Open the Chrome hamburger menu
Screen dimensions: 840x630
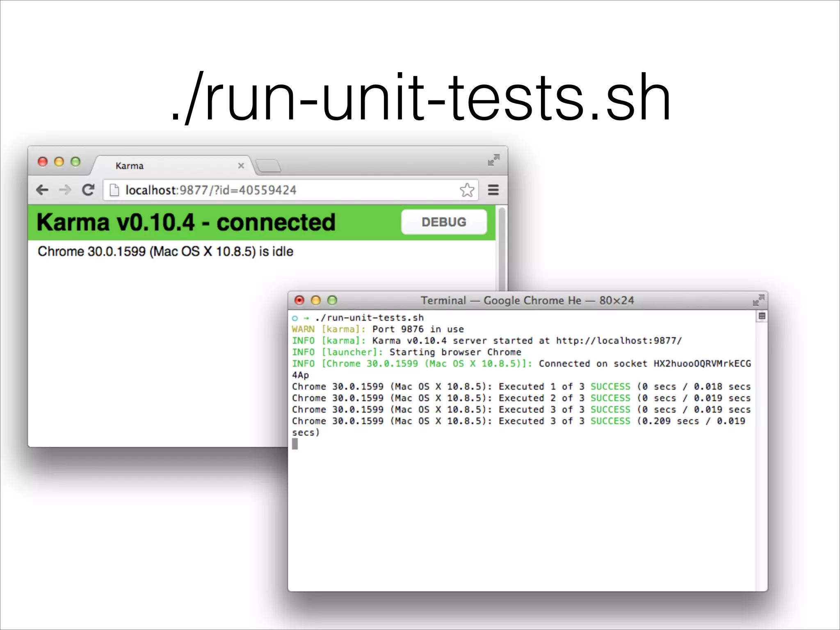493,190
